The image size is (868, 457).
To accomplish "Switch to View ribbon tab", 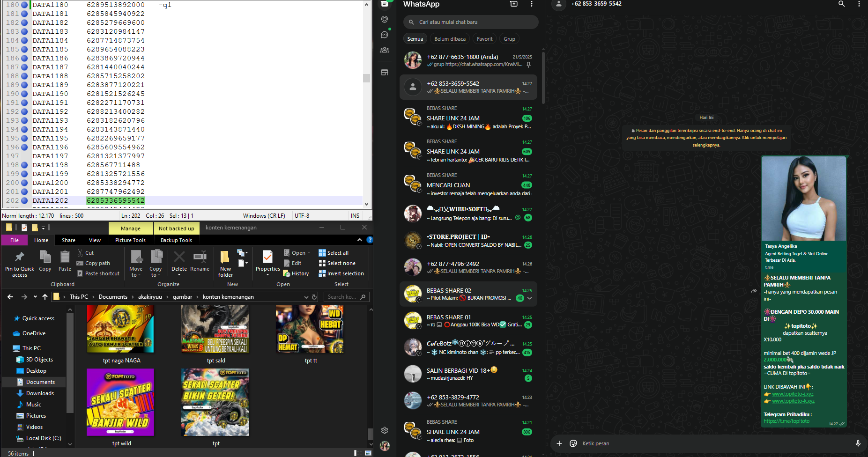I will click(x=95, y=240).
